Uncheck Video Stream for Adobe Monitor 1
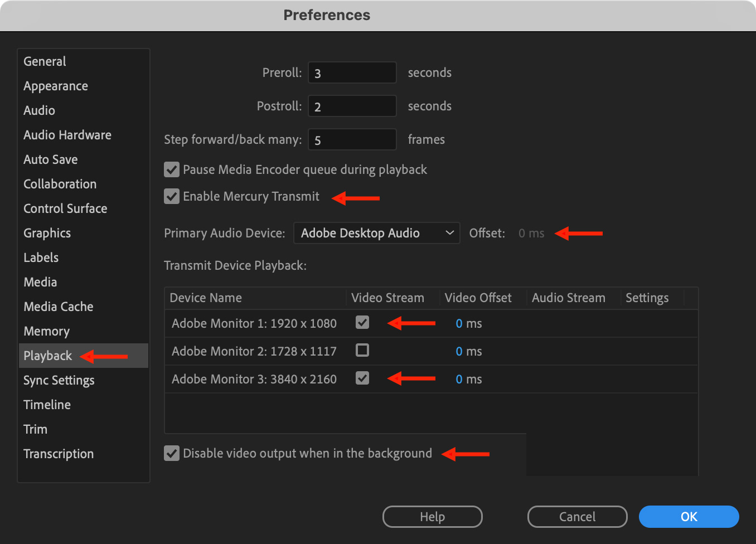756x544 pixels. 362,323
